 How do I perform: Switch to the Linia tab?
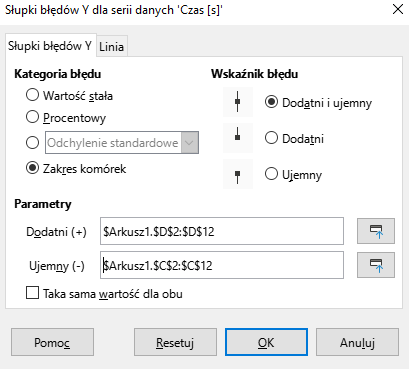[112, 46]
